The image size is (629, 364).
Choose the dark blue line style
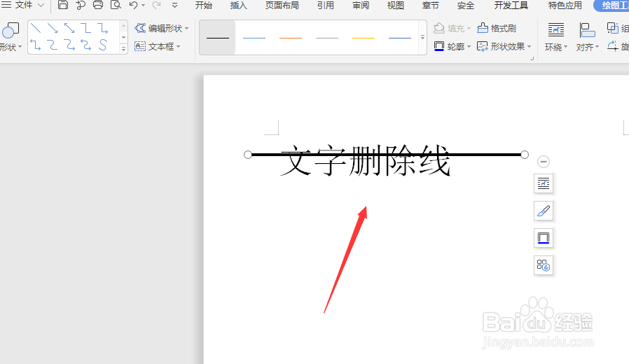coord(400,38)
